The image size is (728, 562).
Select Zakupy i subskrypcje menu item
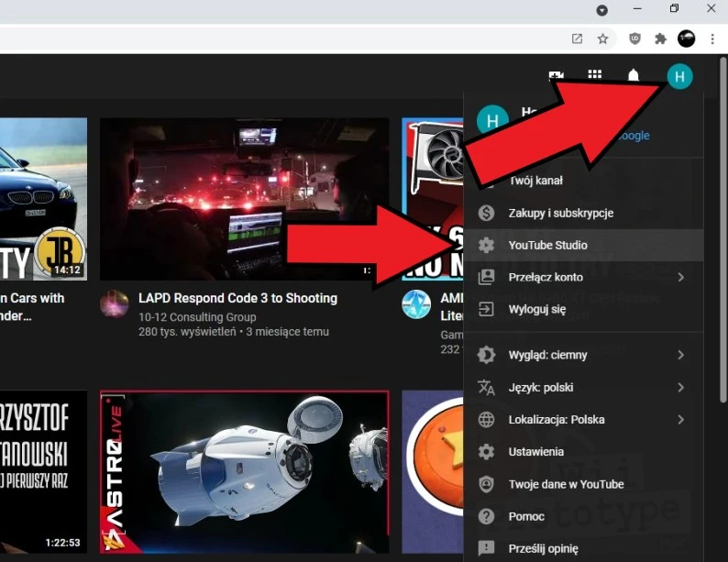(583, 213)
